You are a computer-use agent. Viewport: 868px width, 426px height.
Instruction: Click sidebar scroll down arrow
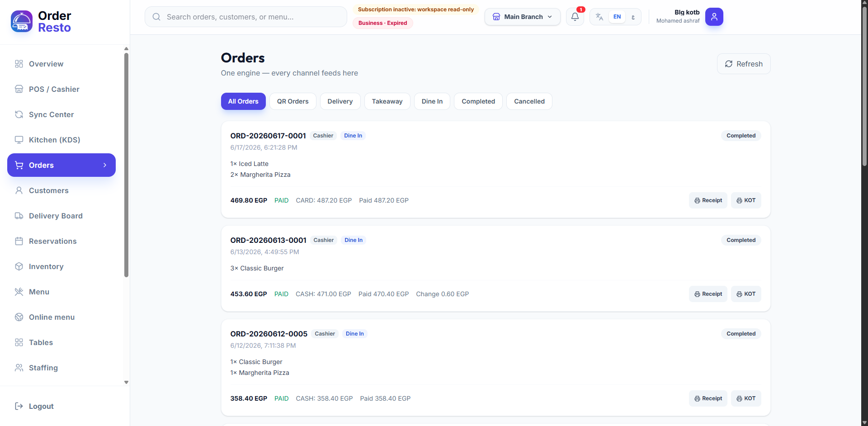(x=126, y=382)
